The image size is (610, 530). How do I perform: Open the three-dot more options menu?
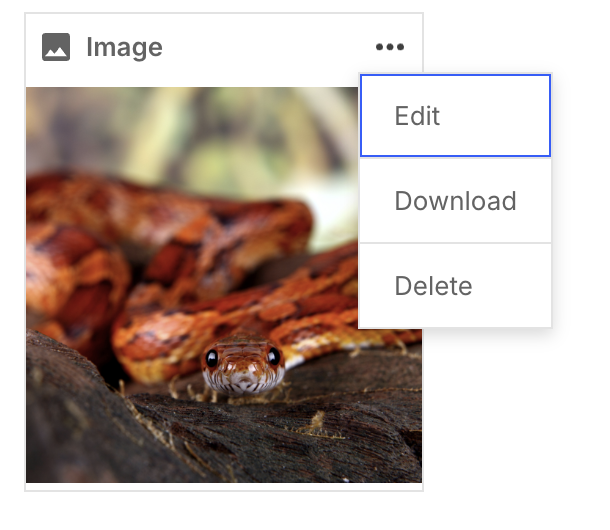(x=390, y=47)
